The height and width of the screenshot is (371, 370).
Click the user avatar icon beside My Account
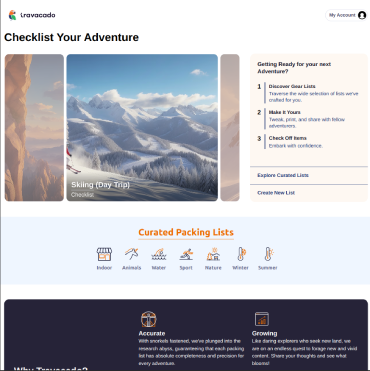pyautogui.click(x=362, y=15)
